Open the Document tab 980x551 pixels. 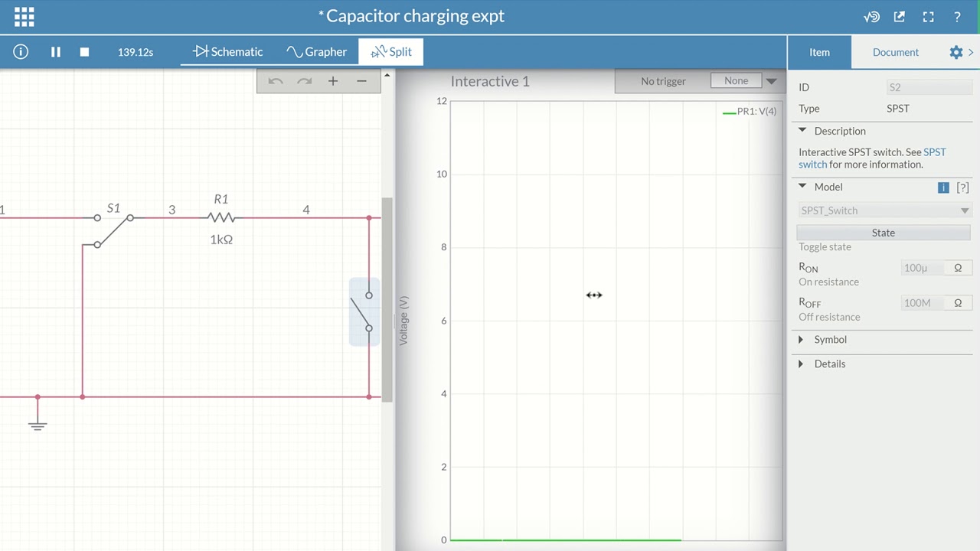pos(895,52)
